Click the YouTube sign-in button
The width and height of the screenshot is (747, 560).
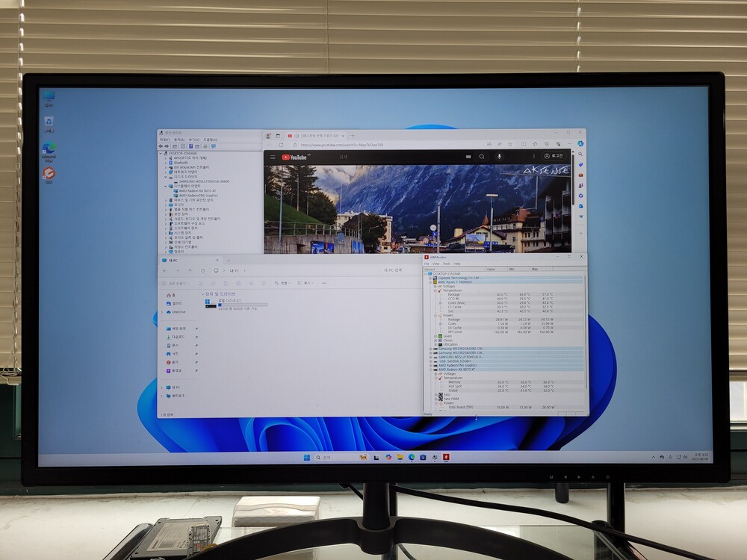tap(554, 157)
